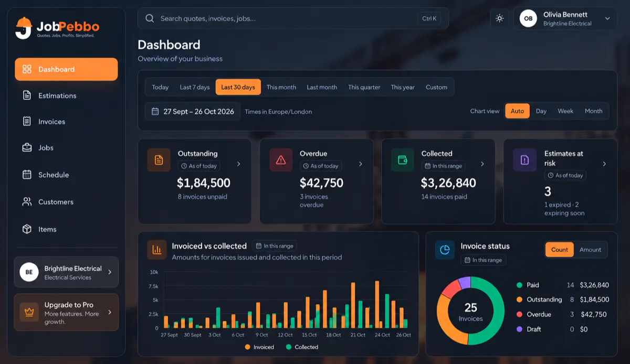
Task: Set chart view to Month
Action: tap(593, 111)
